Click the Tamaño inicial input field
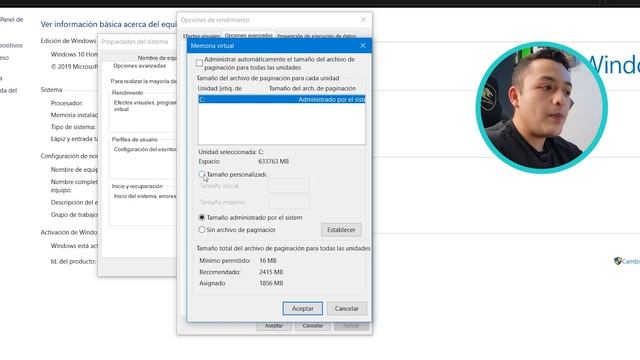 [x=289, y=186]
